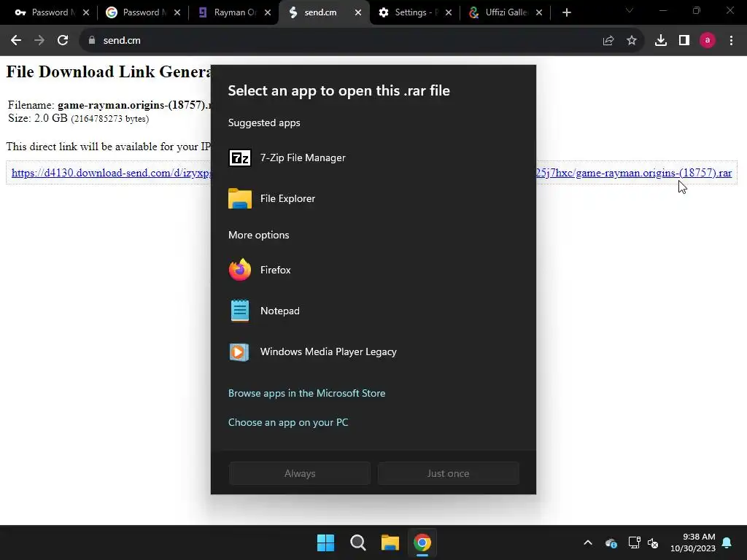Open Browse apps in the Microsoft Store
747x560 pixels.
[x=307, y=393]
